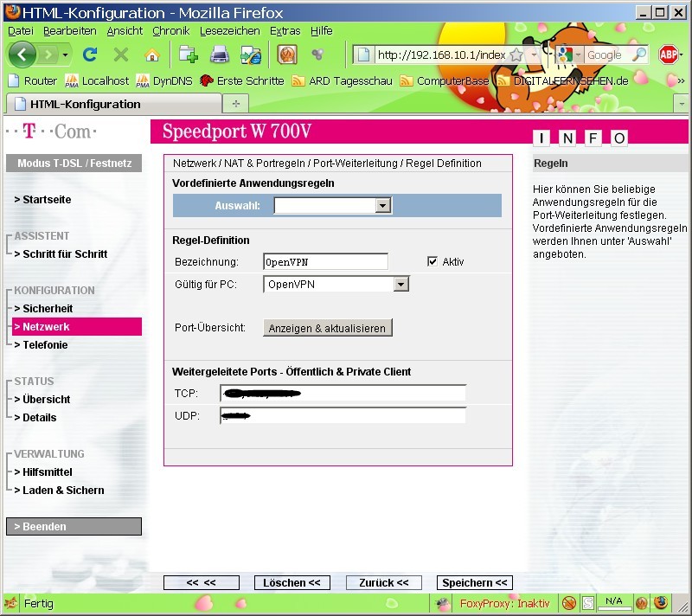Click the TCP ports input field
Viewport: 692px width, 616px height.
pyautogui.click(x=343, y=393)
